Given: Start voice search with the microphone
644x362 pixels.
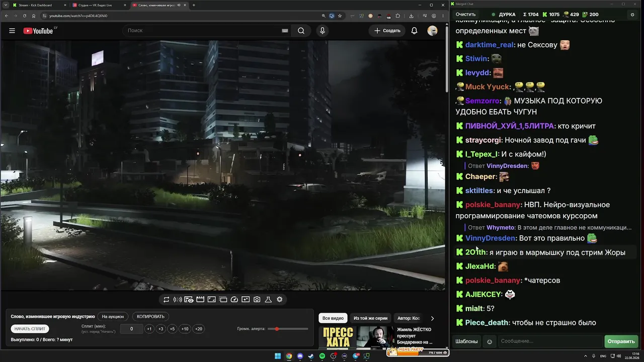Looking at the screenshot, I should pyautogui.click(x=323, y=31).
